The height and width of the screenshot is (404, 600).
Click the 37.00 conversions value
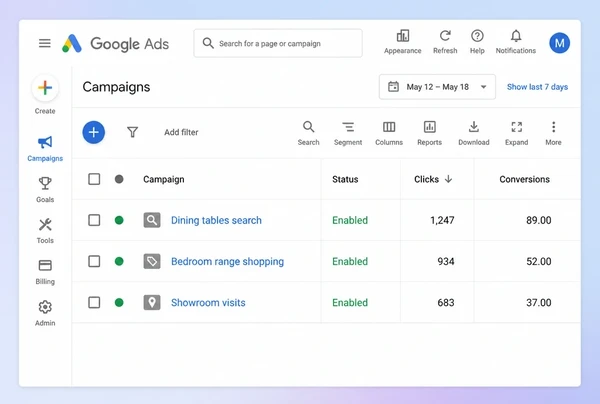[538, 302]
